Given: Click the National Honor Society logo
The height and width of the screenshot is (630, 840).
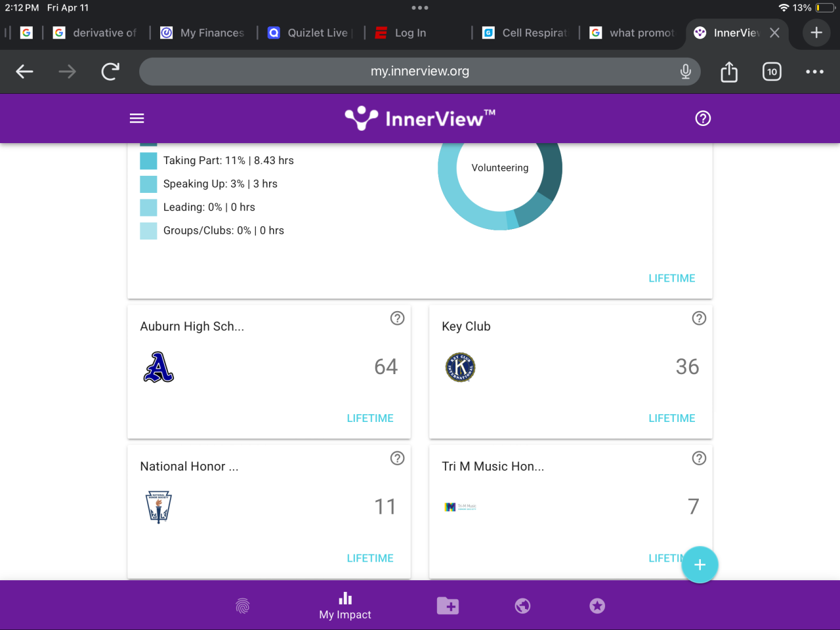Looking at the screenshot, I should 159,507.
